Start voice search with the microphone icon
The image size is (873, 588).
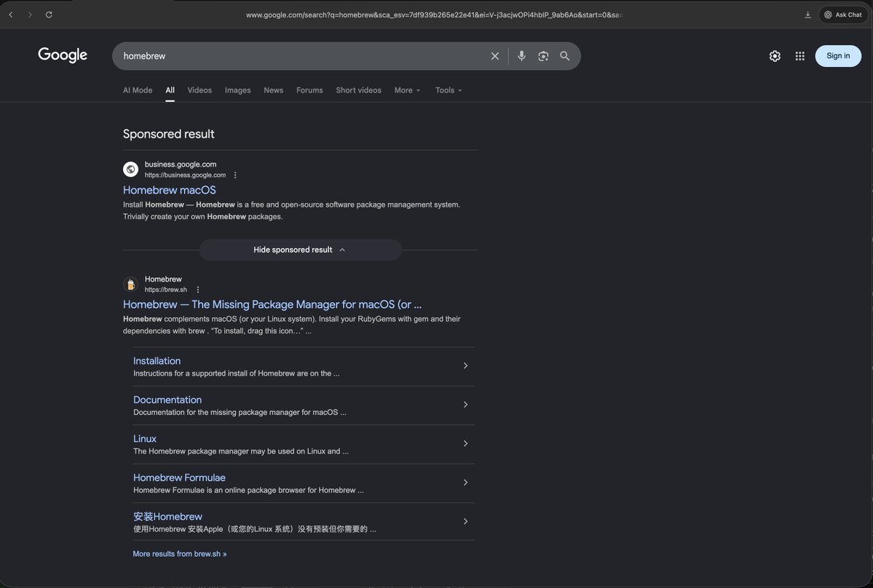(x=521, y=56)
